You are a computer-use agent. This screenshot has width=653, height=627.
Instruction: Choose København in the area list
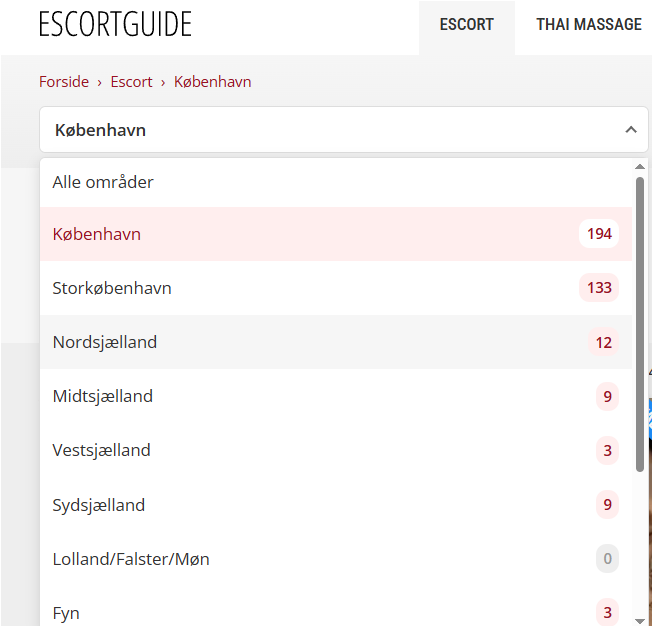click(x=336, y=234)
